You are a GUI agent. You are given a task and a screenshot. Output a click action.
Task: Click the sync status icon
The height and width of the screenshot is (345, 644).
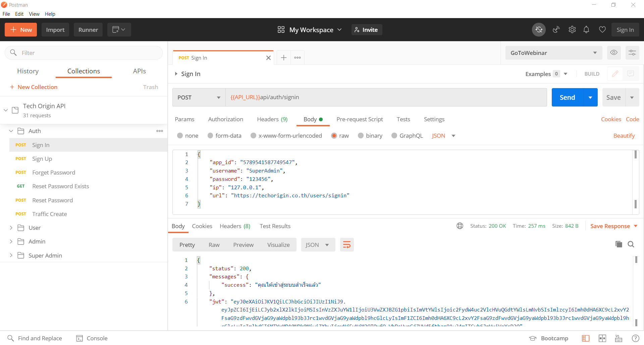[539, 30]
